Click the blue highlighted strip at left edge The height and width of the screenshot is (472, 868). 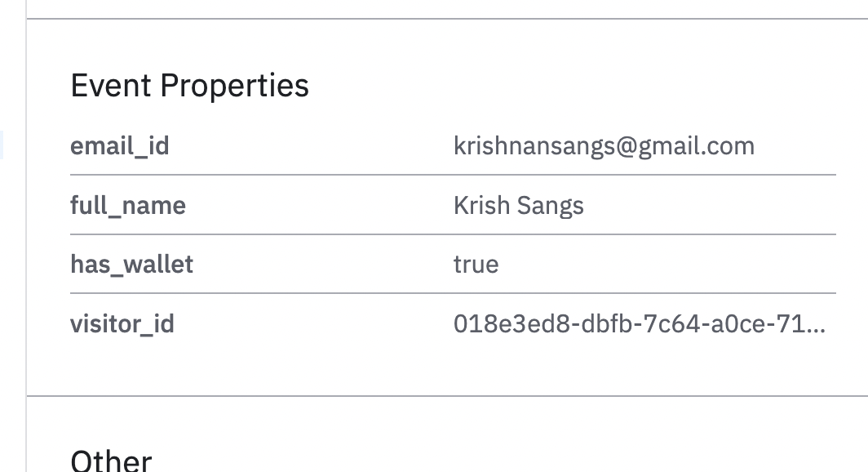(2, 145)
